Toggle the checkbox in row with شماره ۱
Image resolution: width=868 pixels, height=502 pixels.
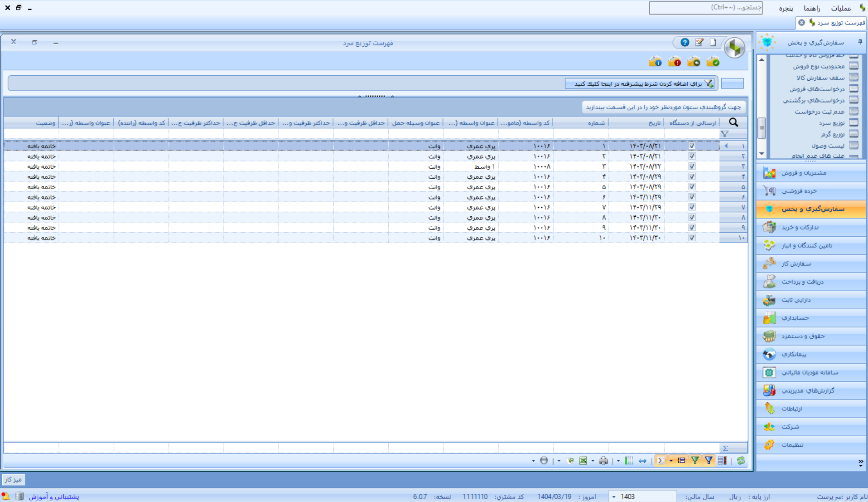click(692, 146)
